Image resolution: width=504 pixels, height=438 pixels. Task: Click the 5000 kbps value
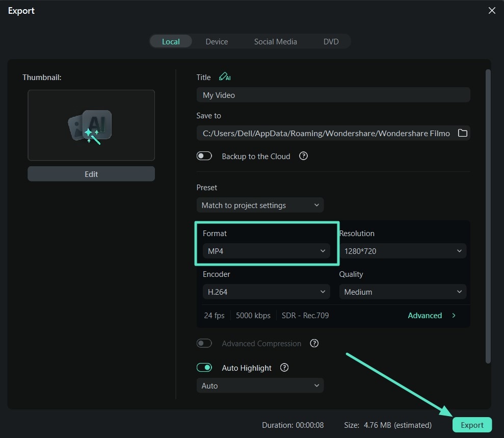(253, 316)
